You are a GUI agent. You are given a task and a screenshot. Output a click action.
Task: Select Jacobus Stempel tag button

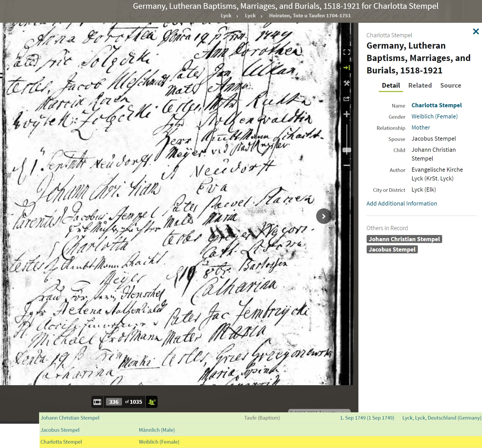tap(392, 249)
